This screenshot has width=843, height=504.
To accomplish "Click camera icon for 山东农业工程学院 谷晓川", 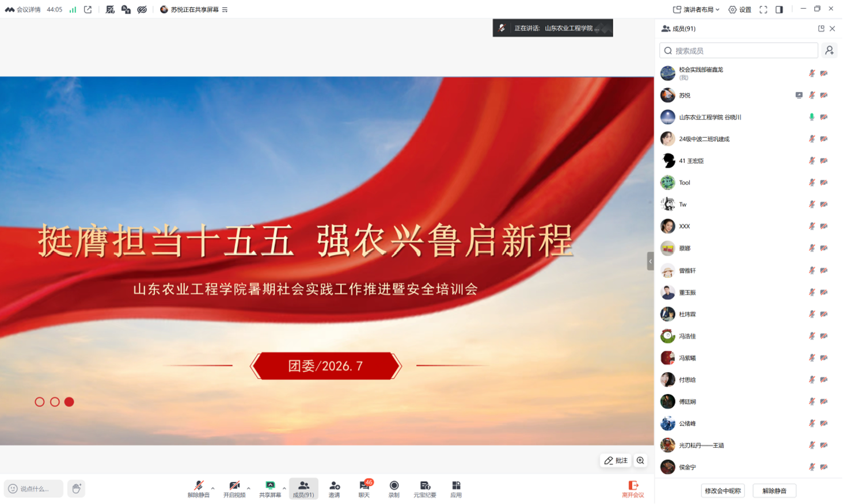I will pyautogui.click(x=824, y=117).
